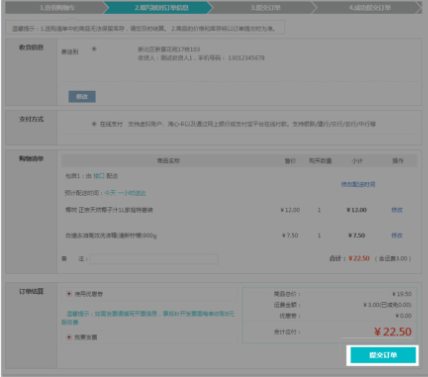Screen dimensions: 428x377
Task: Click the 今天 一小时送达 delivery time link
Action: (x=125, y=193)
